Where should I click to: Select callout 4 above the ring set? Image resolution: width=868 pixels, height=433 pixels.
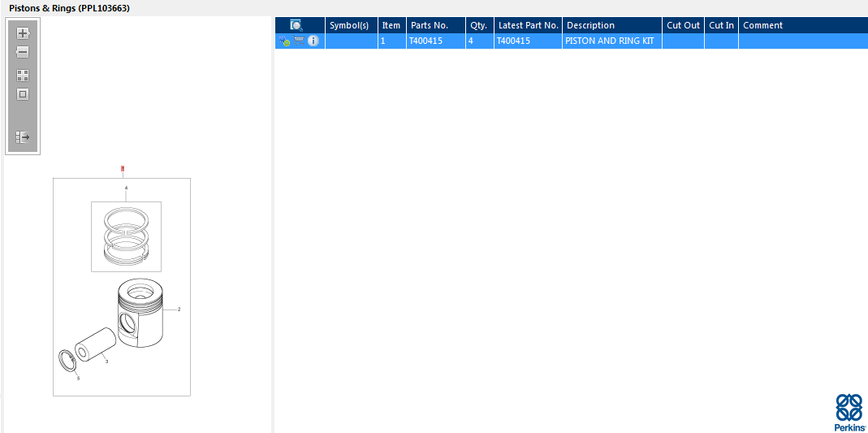126,188
